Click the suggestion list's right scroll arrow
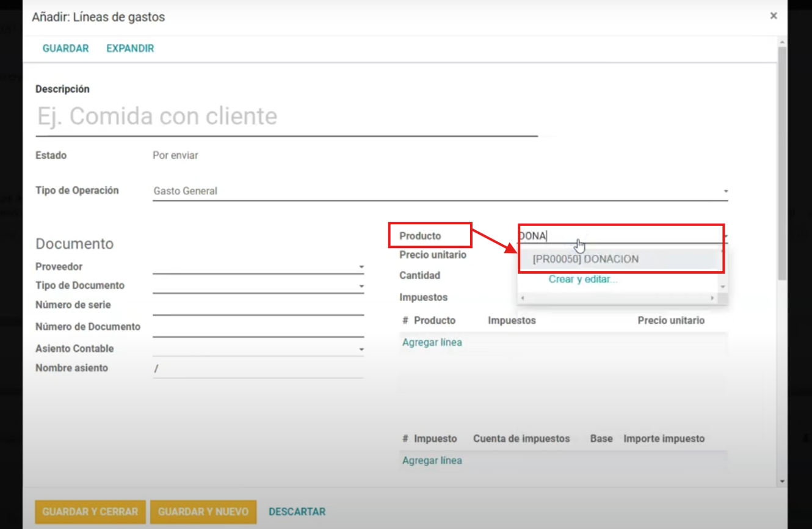 coord(712,298)
